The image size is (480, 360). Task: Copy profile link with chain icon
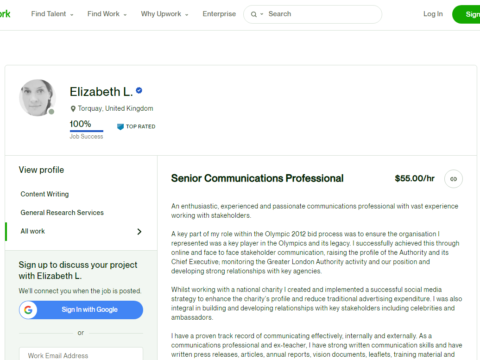(x=453, y=179)
